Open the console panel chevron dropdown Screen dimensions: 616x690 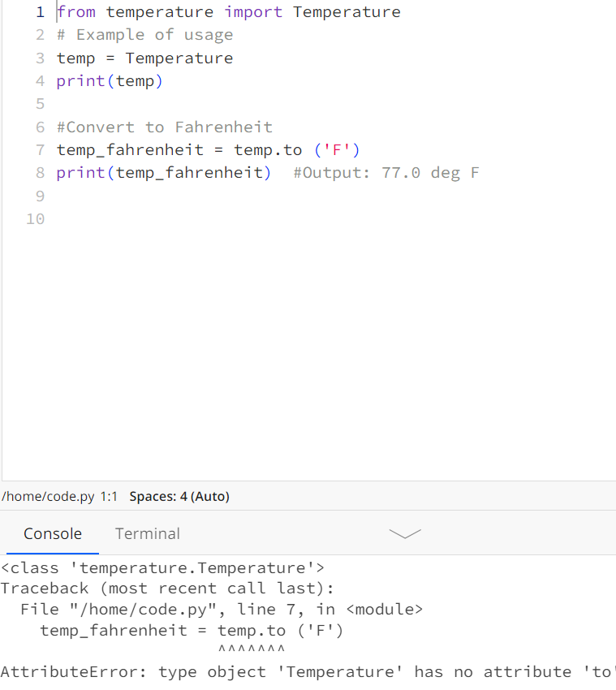pos(404,533)
